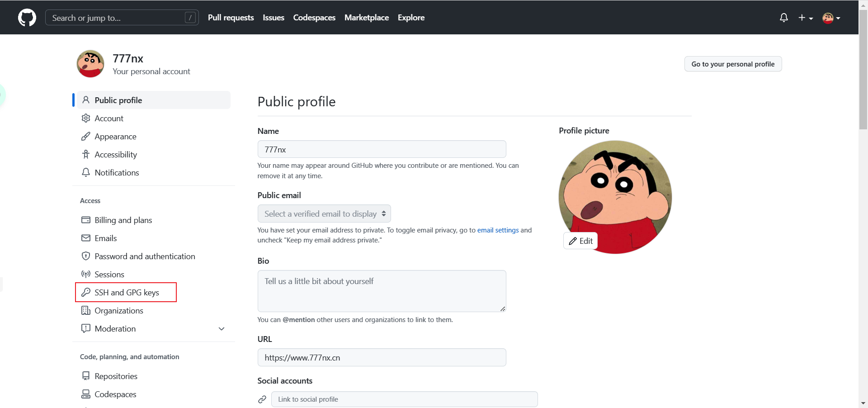This screenshot has width=868, height=408.
Task: Click the key icon beside SSH and GPG keys
Action: [86, 292]
